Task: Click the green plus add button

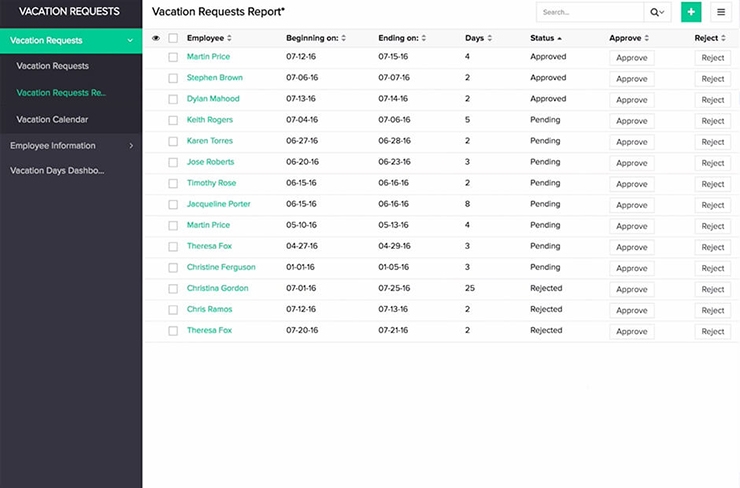Action: click(x=691, y=12)
